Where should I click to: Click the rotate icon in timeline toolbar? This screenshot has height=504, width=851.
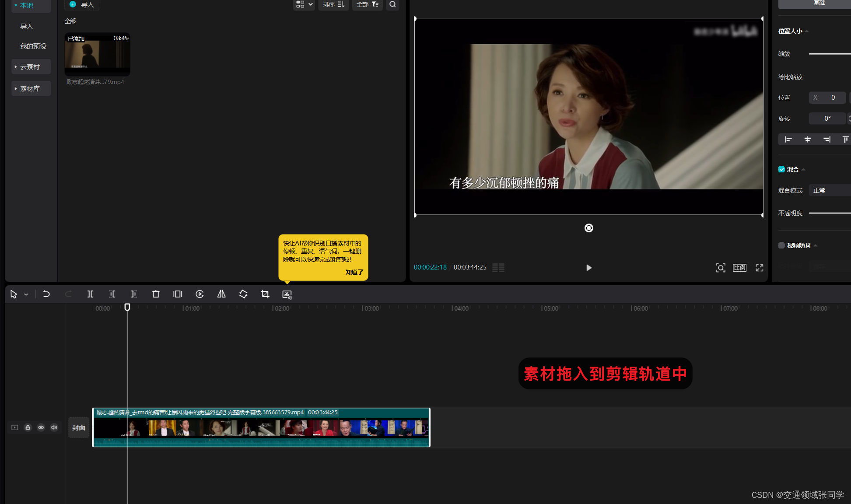click(x=243, y=294)
